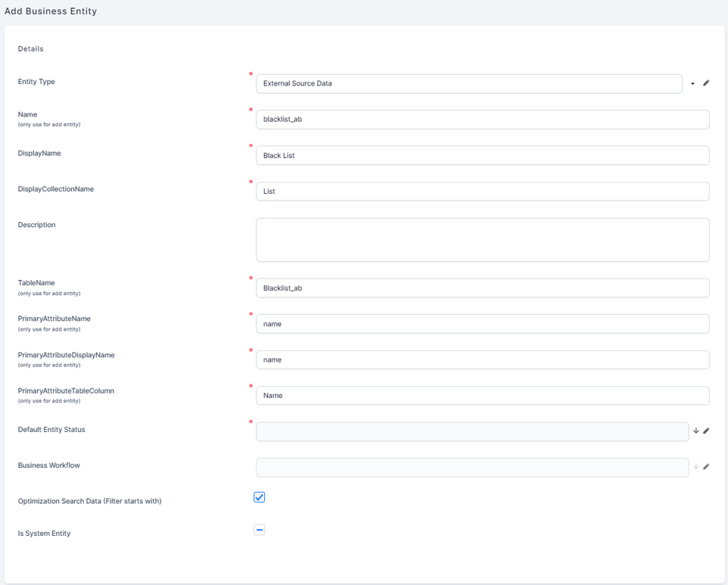Click the Entity Type box showing External Source Data
728x585 pixels.
468,83
